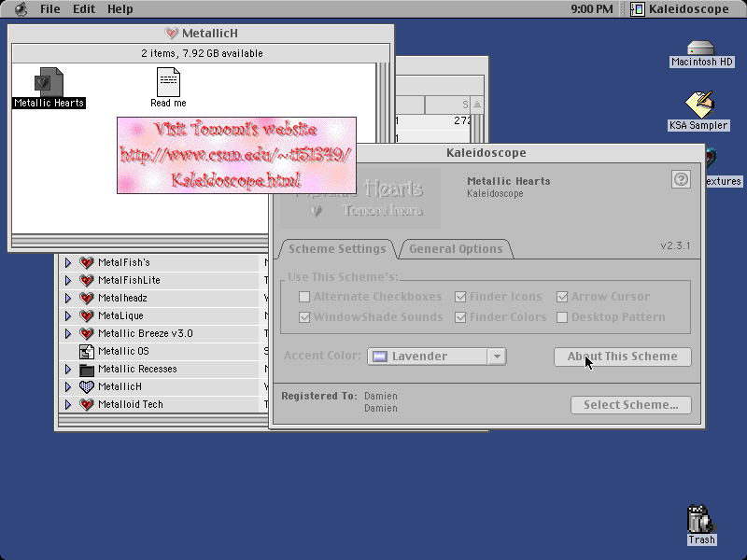Click the Lavender color swatch

(380, 357)
